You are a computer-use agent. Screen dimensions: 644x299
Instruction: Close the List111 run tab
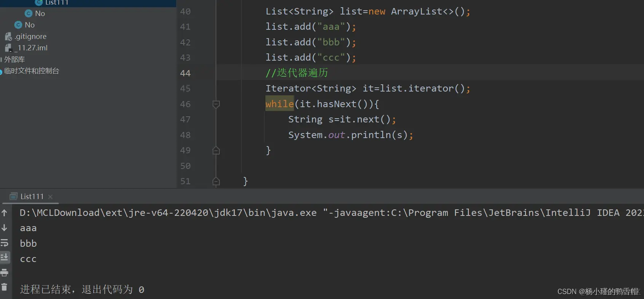pos(50,197)
